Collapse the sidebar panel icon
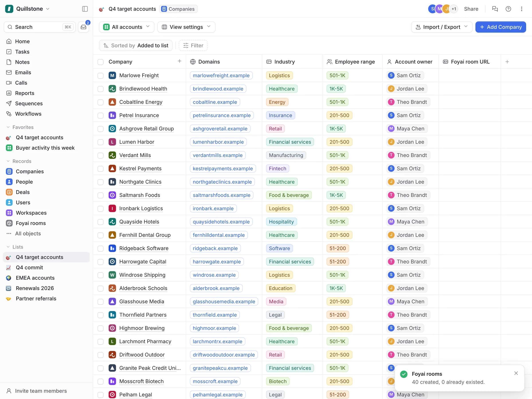Viewport: 532px width, 399px height. click(85, 9)
